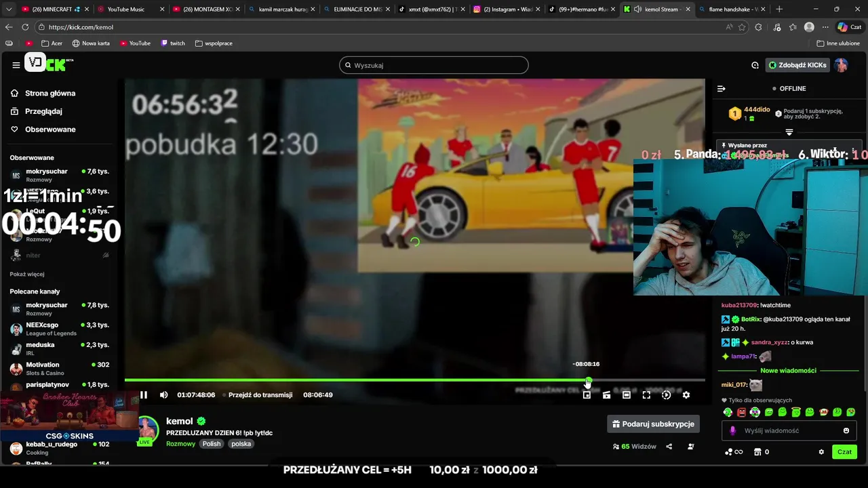The image size is (868, 488).
Task: Open playback speed circle icon
Action: (x=666, y=395)
